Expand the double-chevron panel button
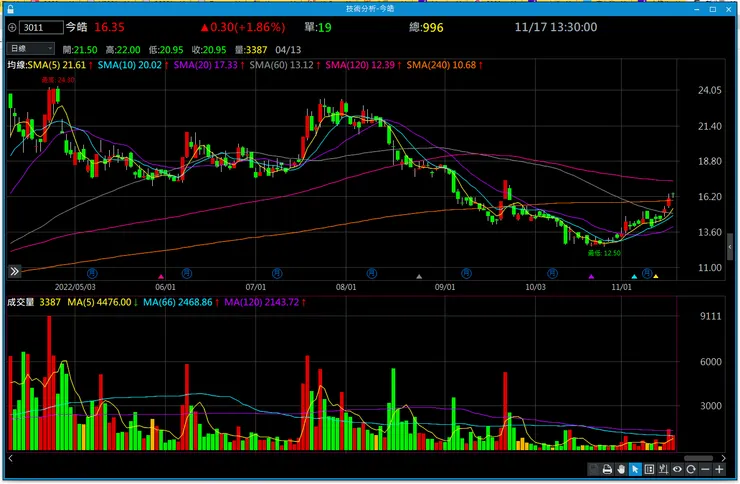 coord(14,271)
